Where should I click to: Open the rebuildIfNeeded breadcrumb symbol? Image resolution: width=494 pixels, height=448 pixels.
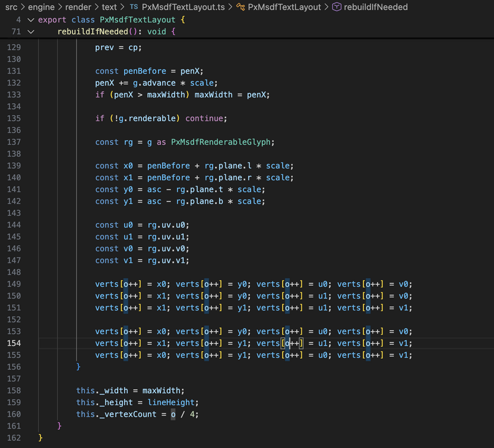(x=376, y=7)
